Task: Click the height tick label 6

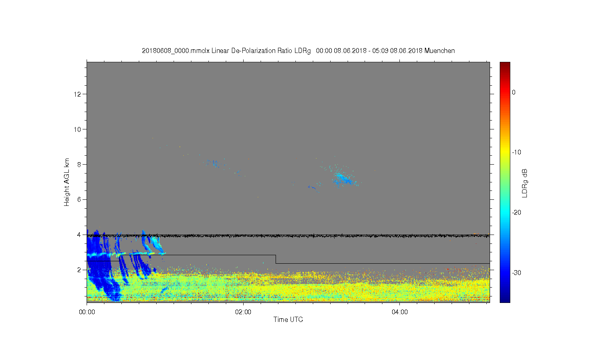Action: tap(79, 199)
